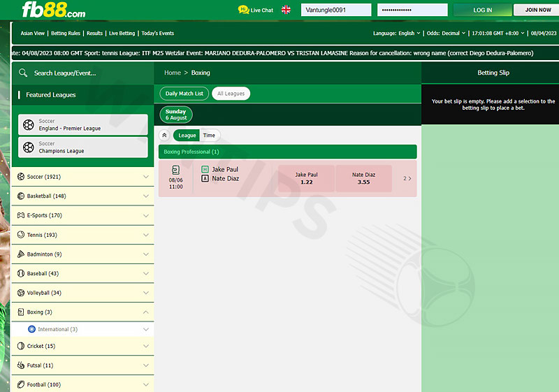The width and height of the screenshot is (559, 392).
Task: Click the International globe icon
Action: [31, 329]
